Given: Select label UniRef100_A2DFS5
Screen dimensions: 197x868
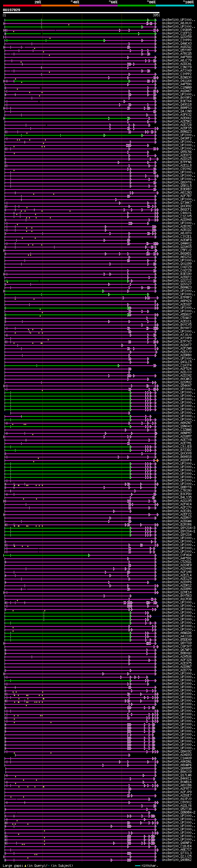Looking at the screenshot, I should click(x=177, y=128).
